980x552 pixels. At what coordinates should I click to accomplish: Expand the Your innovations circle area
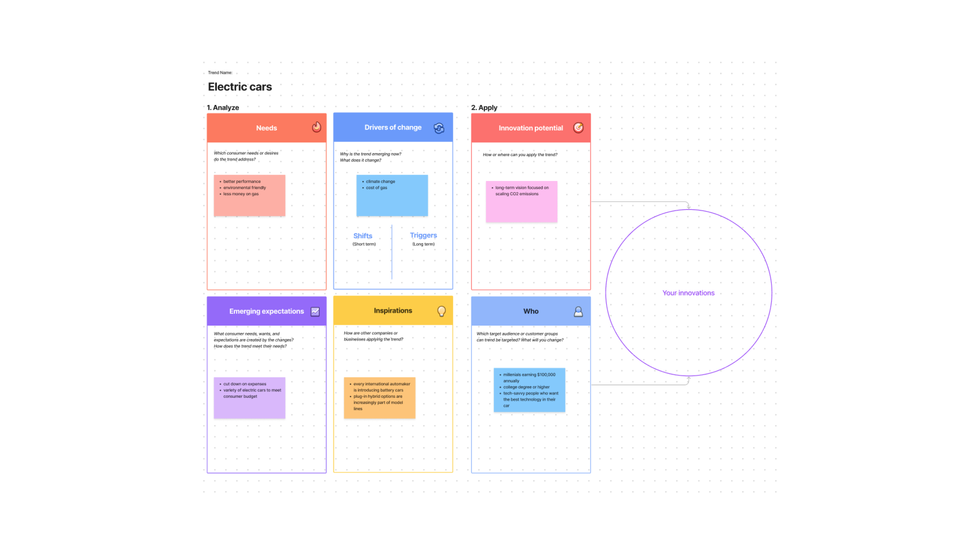pos(687,292)
